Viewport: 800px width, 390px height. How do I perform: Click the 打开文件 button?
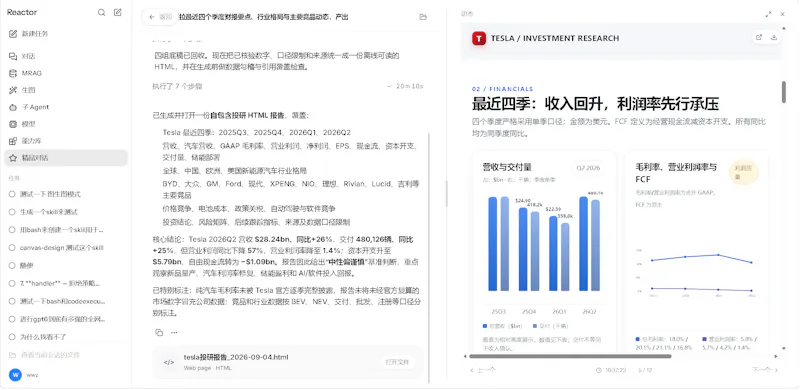click(397, 362)
